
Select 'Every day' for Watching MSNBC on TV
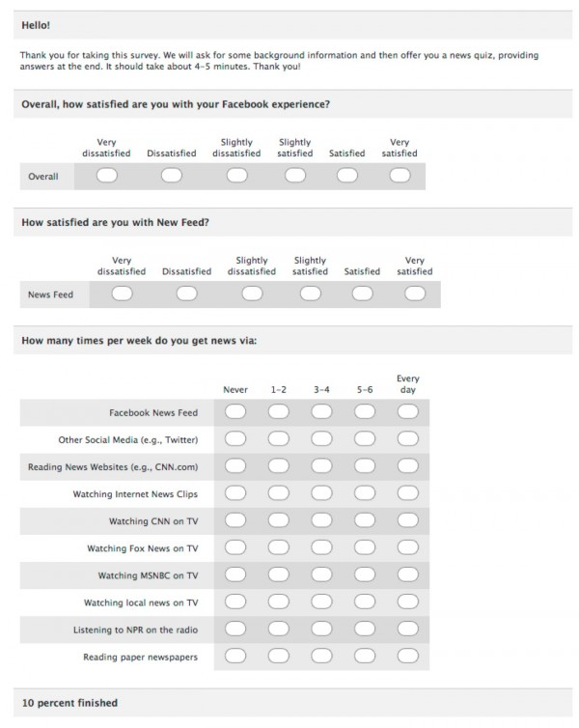pos(407,575)
